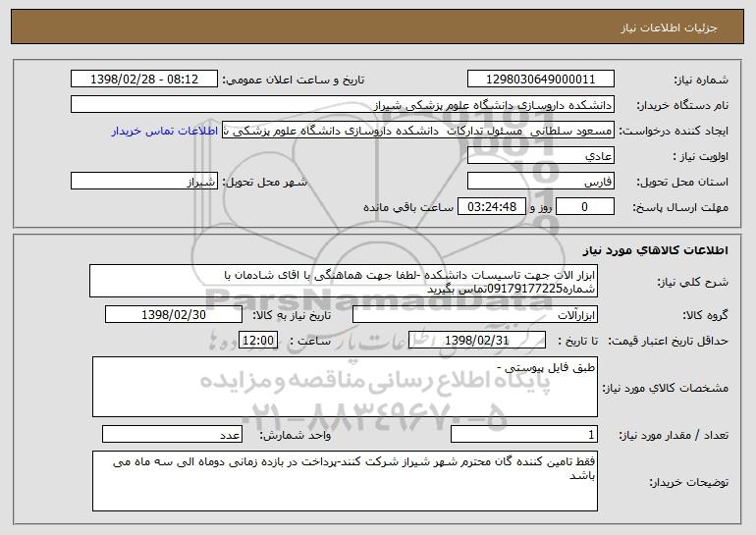Click the label حداقل تاریخ اعتبار قیمت
Viewport: 756px width, 535px height.
pyautogui.click(x=669, y=341)
